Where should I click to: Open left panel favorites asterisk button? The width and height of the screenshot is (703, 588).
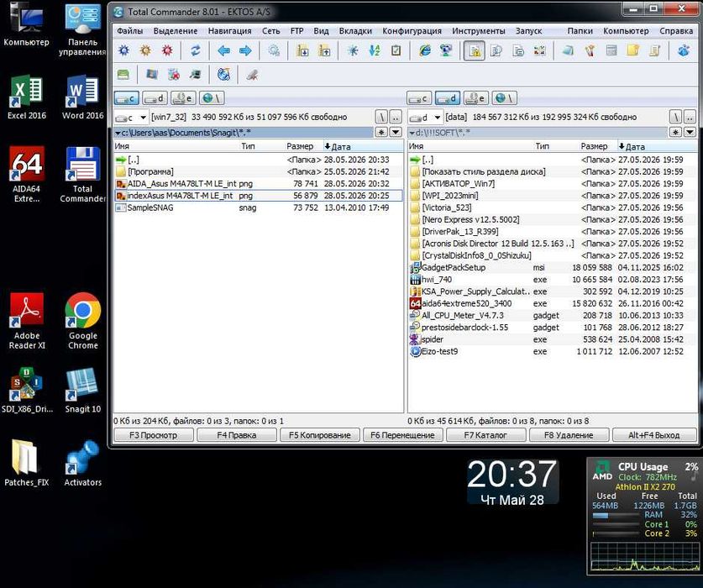pyautogui.click(x=381, y=133)
